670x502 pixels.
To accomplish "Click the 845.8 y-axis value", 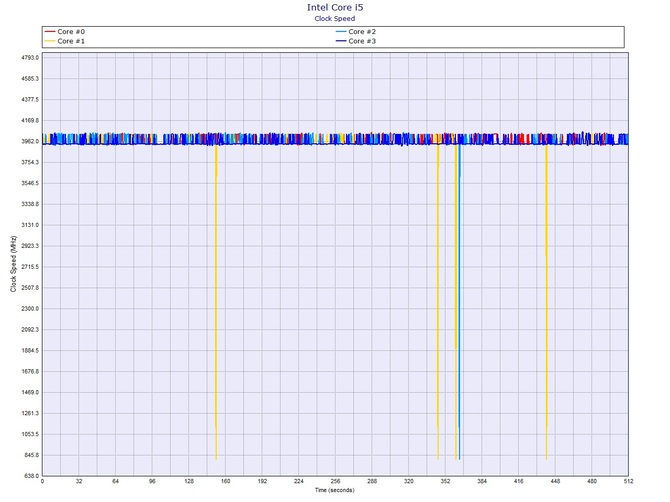I will (30, 455).
